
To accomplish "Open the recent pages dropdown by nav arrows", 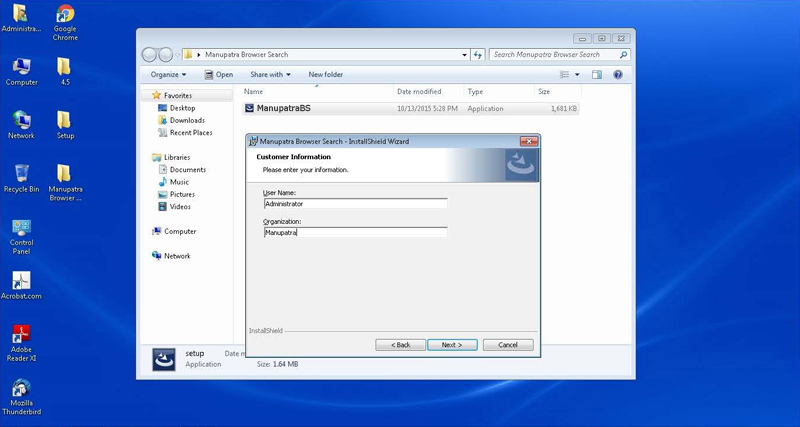I will (x=178, y=55).
